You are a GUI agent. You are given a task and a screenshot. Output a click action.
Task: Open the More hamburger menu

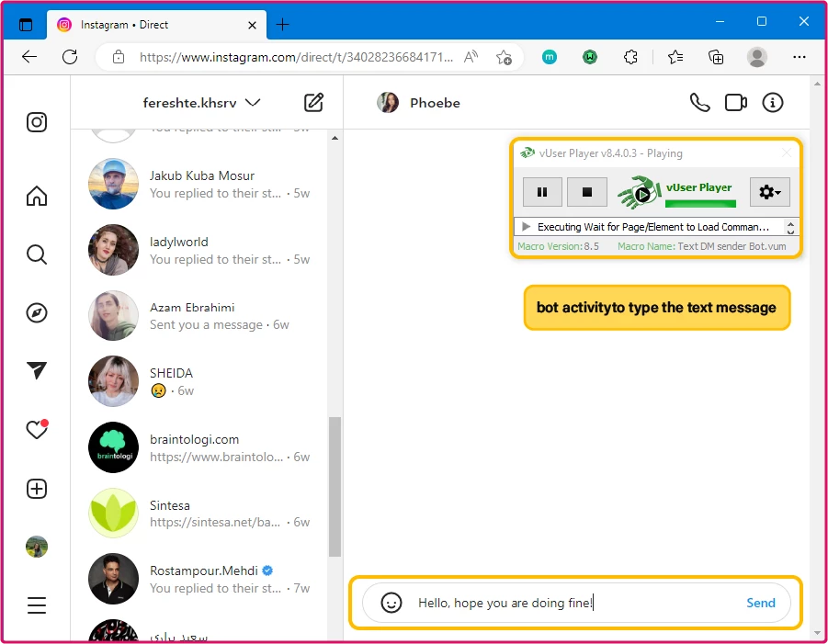[x=37, y=604]
